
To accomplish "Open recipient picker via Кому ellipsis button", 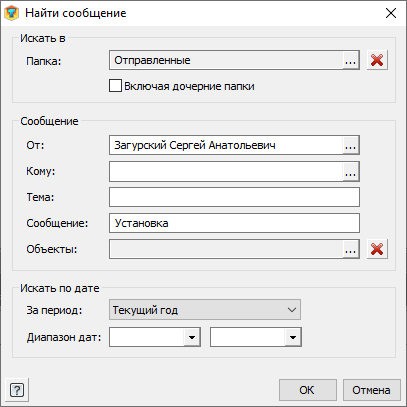I will [x=350, y=172].
